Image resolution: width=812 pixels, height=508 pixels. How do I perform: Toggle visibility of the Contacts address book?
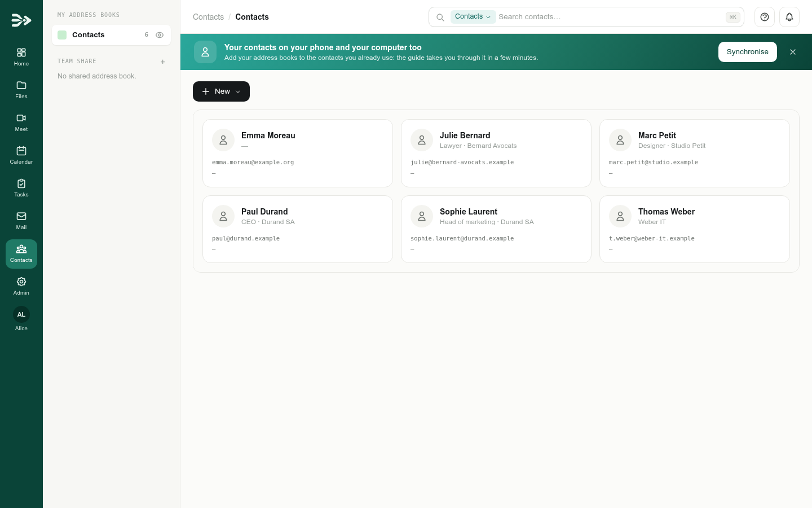pos(160,35)
